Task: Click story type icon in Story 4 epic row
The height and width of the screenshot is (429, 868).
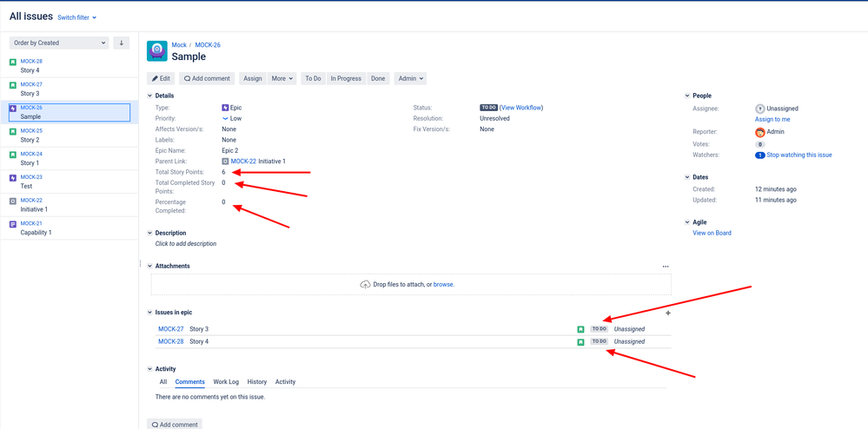Action: (x=580, y=342)
